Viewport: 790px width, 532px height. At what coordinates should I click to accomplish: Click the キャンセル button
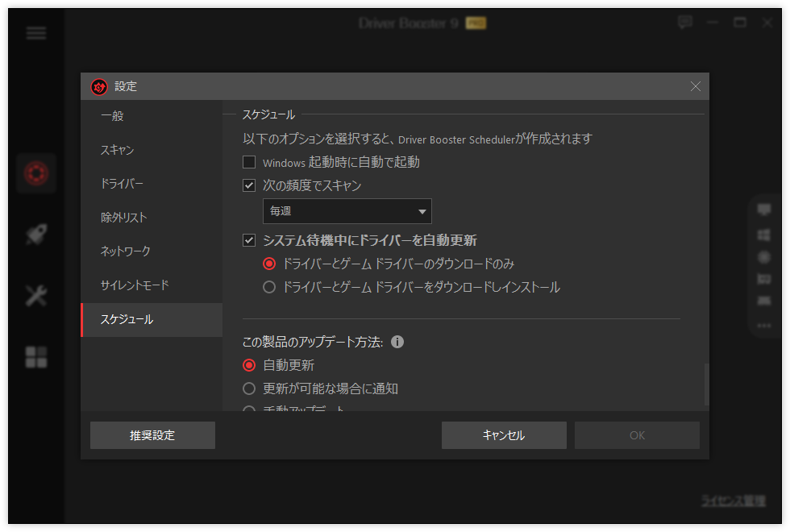click(x=504, y=435)
